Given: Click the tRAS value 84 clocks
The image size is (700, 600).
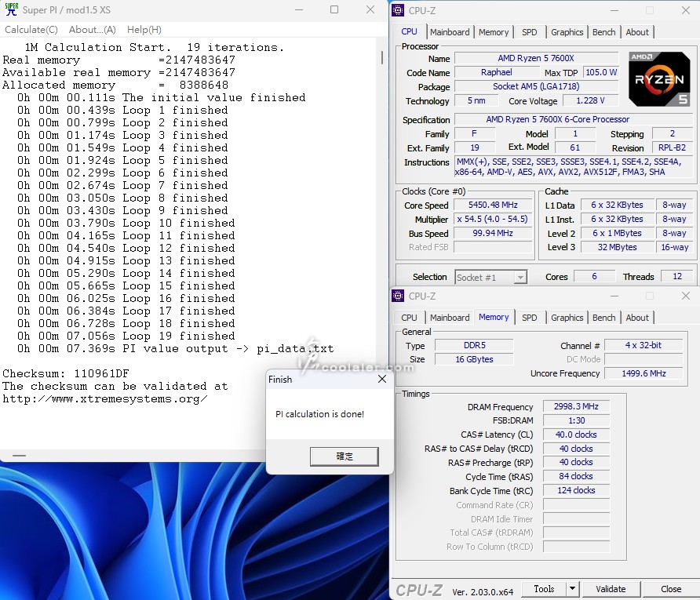Looking at the screenshot, I should (576, 476).
